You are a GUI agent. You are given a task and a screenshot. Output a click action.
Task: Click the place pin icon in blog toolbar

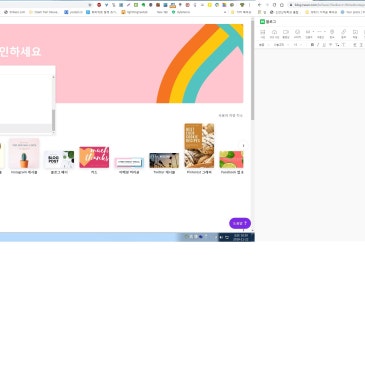[x=332, y=32]
